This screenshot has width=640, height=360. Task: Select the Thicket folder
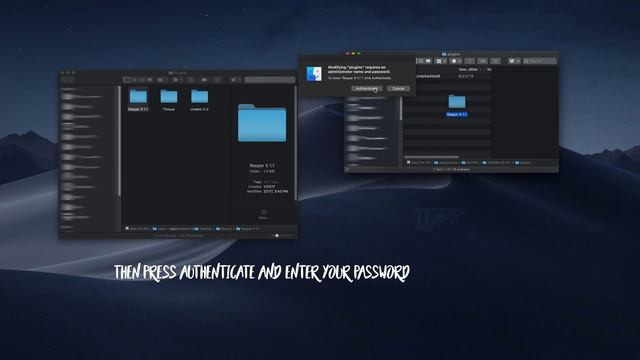coord(169,100)
